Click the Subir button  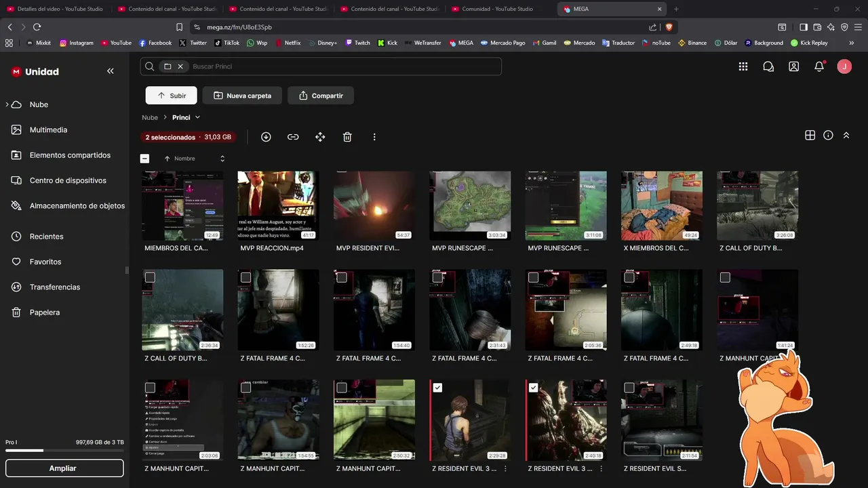pyautogui.click(x=171, y=96)
